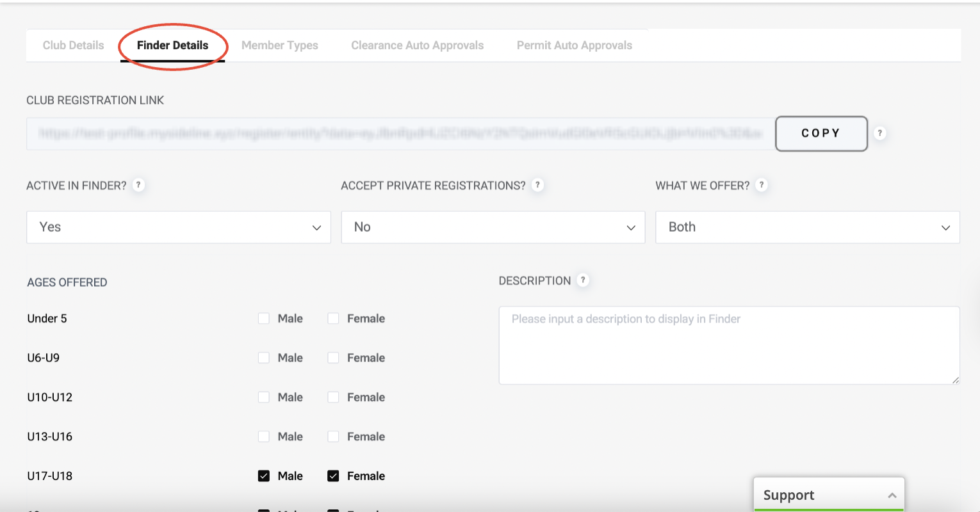Uncheck Female for U17-U18 age group
Viewport: 980px width, 512px height.
click(x=333, y=476)
